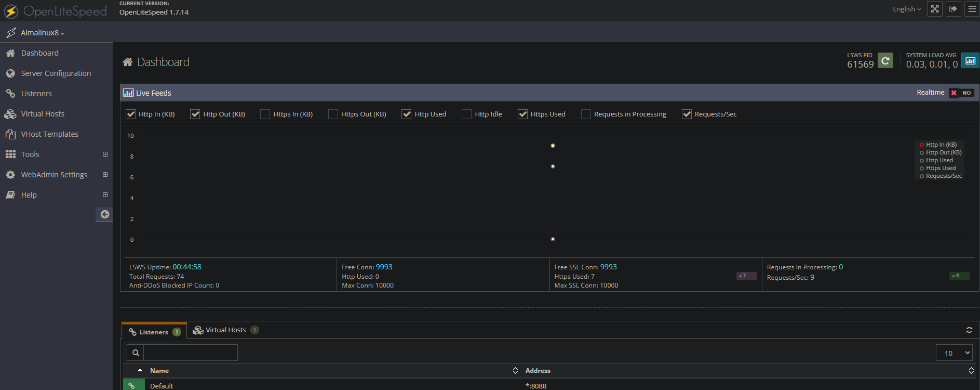Click the LSWS Uptime value 00:44:58
The image size is (980, 390).
coord(187,267)
